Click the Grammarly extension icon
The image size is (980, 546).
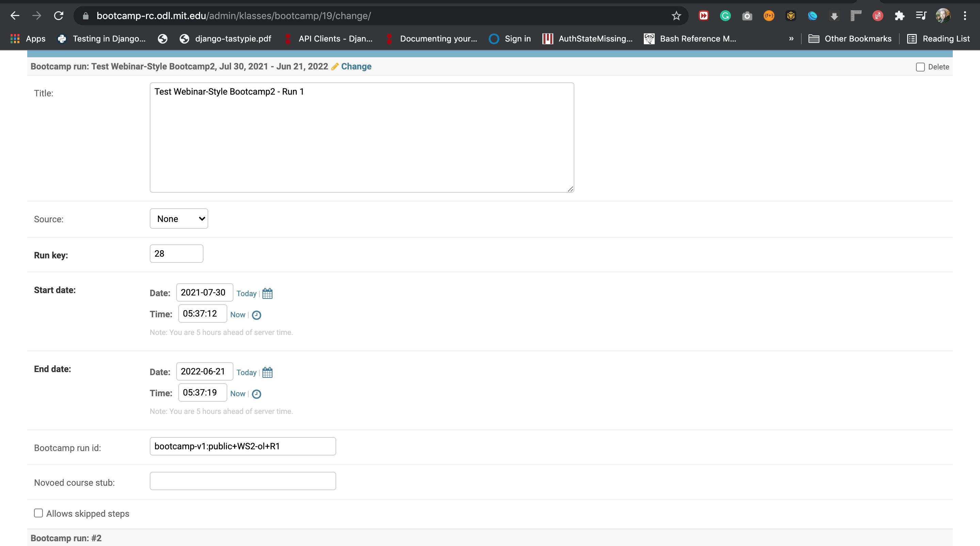(x=725, y=16)
